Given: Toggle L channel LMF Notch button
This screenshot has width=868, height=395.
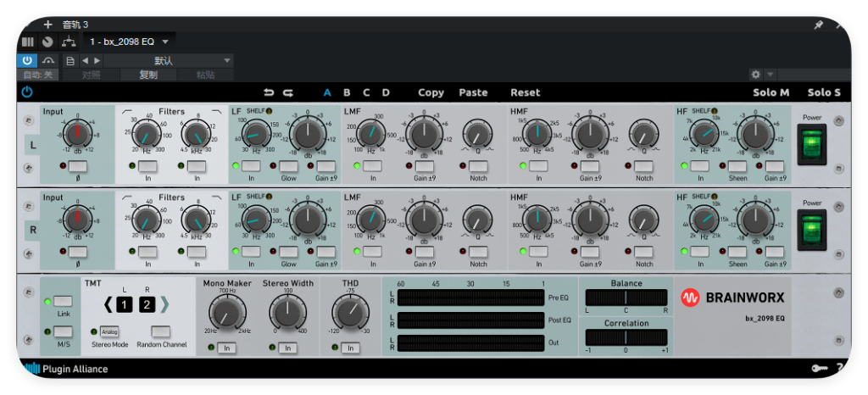Looking at the screenshot, I should pyautogui.click(x=478, y=166).
